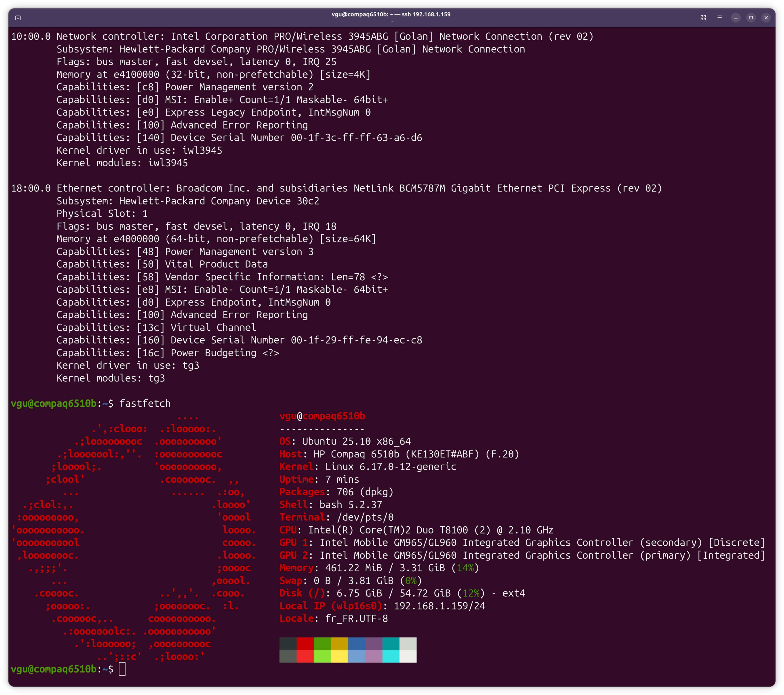
Task: Place cursor at the empty shell prompt
Action: click(122, 669)
